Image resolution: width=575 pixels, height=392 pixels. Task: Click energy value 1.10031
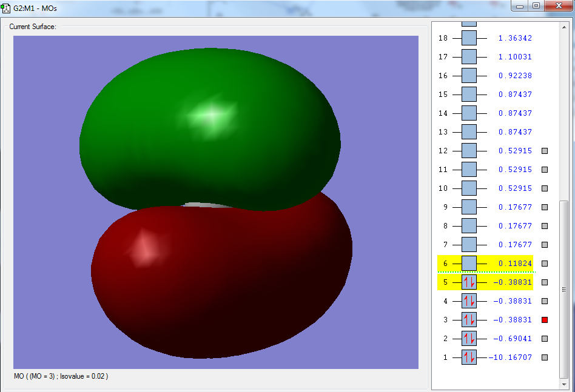(x=515, y=57)
